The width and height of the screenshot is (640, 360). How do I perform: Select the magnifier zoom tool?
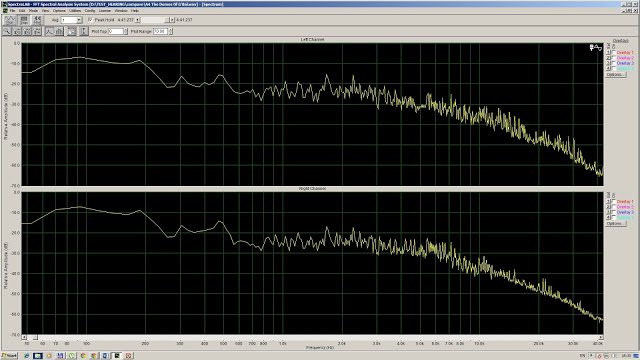click(x=7, y=31)
